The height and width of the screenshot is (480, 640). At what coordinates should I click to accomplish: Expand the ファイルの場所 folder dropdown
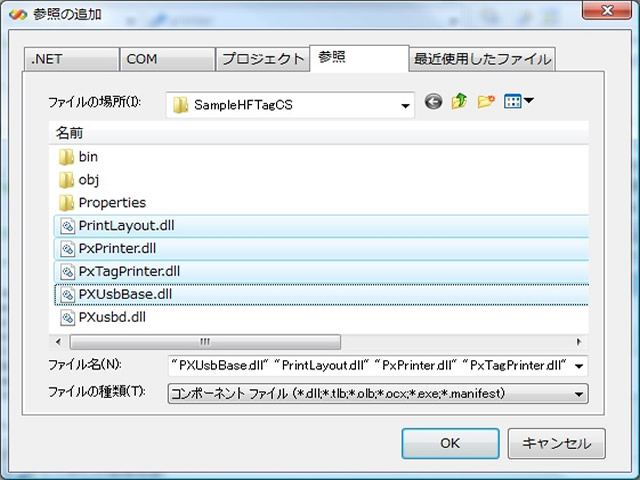click(x=405, y=106)
